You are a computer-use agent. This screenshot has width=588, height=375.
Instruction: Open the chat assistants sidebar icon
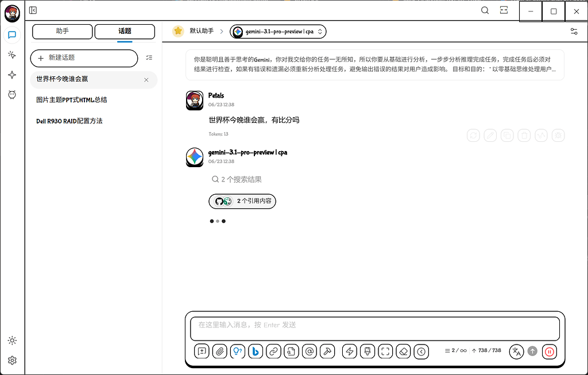(12, 35)
